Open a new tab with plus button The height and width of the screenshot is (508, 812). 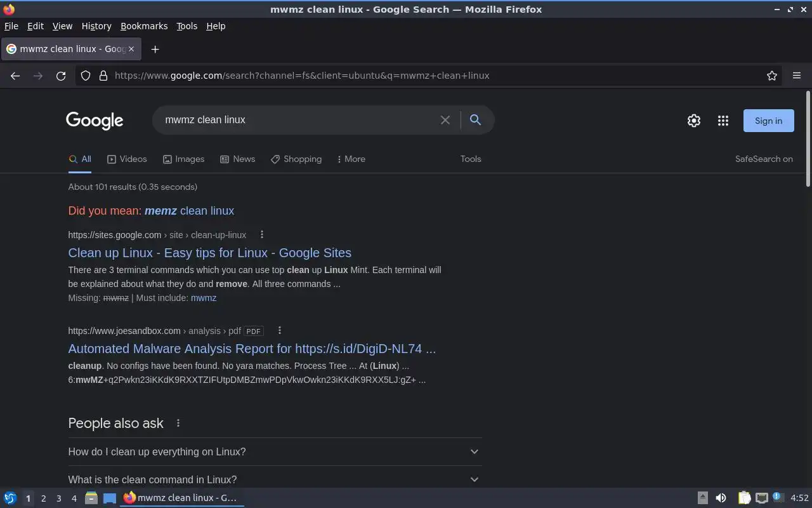(x=155, y=49)
